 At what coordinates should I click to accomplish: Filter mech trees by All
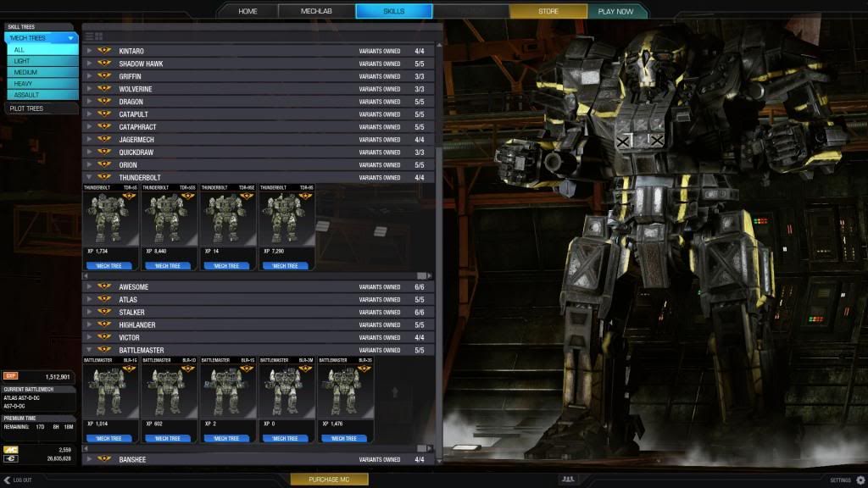(x=42, y=50)
